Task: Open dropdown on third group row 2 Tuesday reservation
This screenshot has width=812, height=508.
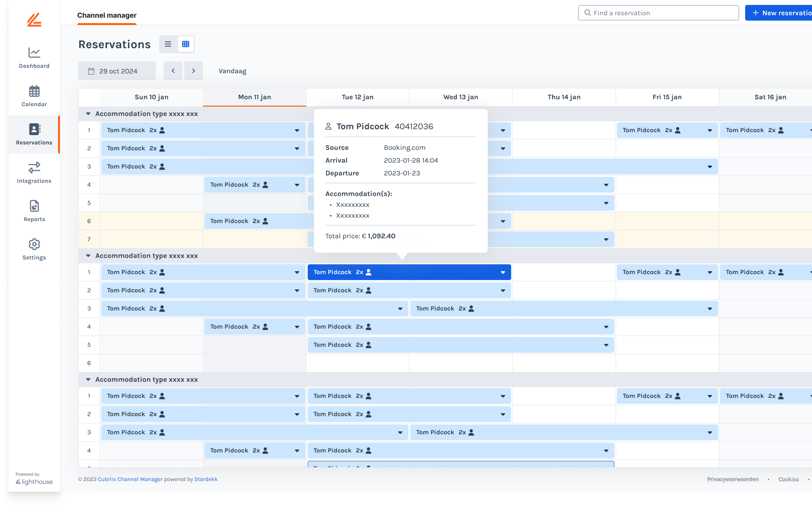Action: (503, 415)
